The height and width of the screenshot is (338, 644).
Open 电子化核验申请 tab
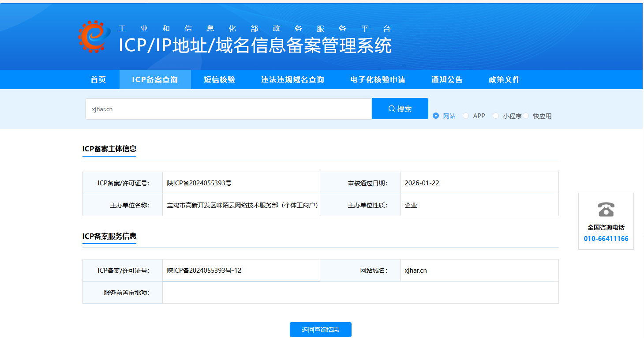(x=378, y=79)
